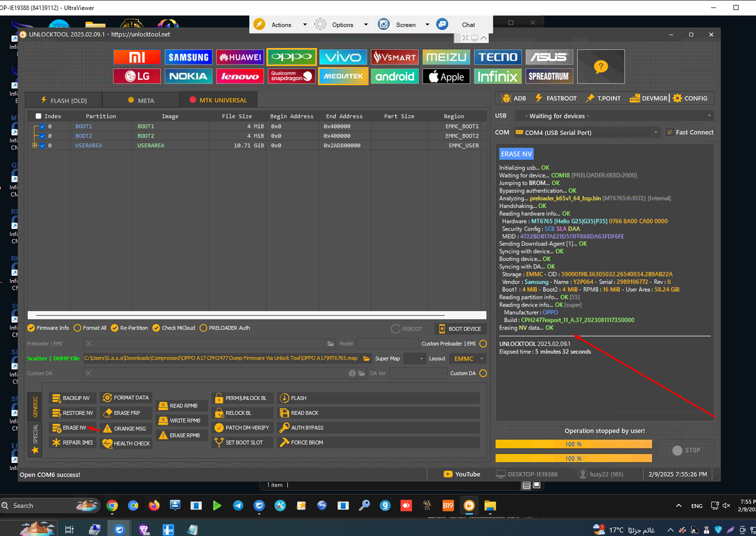
Task: Open FASTBOOT panel
Action: [556, 98]
